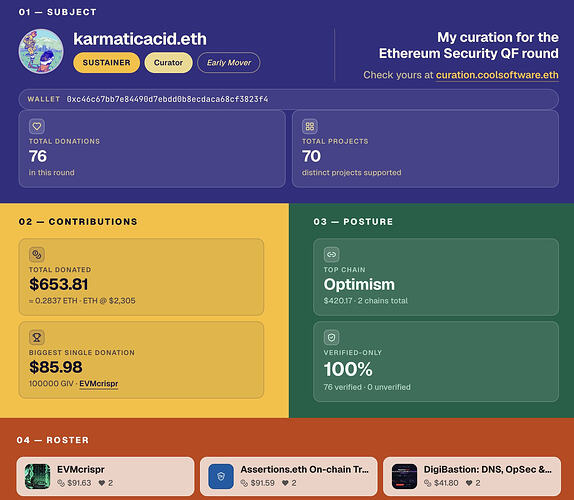Image resolution: width=574 pixels, height=500 pixels.
Task: Click the trophy icon above Biggest Single Donation
Action: pos(37,337)
